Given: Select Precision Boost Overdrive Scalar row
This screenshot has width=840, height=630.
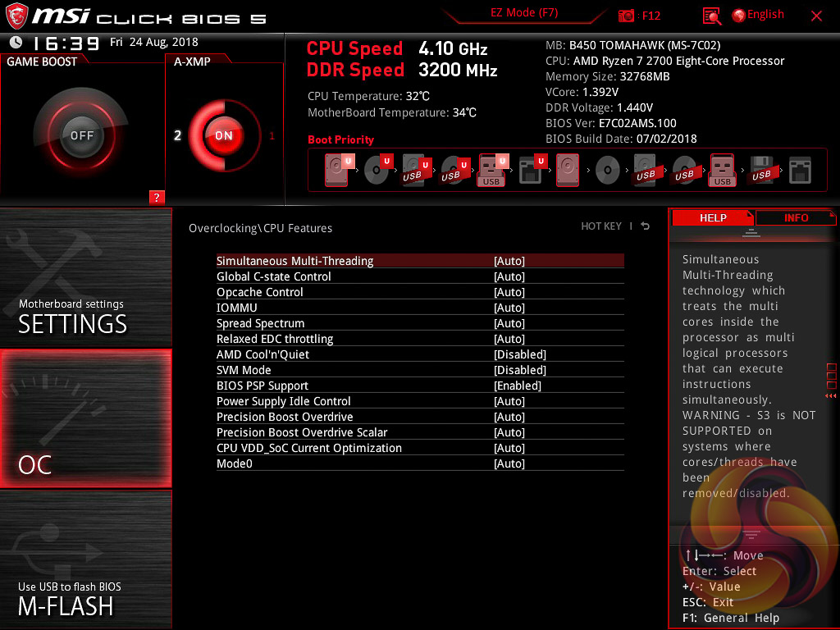Looking at the screenshot, I should [420, 431].
